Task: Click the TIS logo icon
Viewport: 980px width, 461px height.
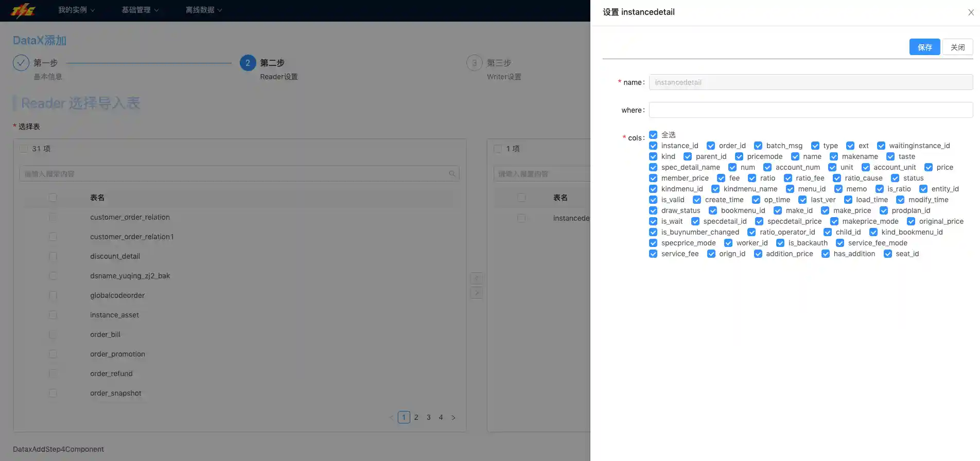Action: [x=24, y=10]
